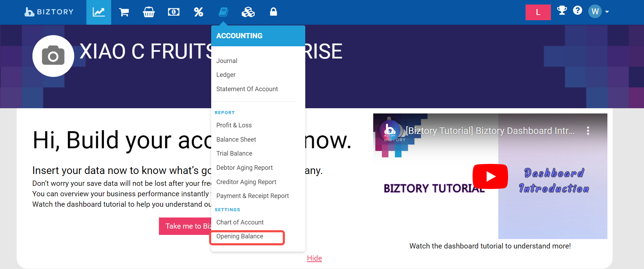This screenshot has height=269, width=644.
Task: Open the inventory boxes icon
Action: tap(248, 12)
